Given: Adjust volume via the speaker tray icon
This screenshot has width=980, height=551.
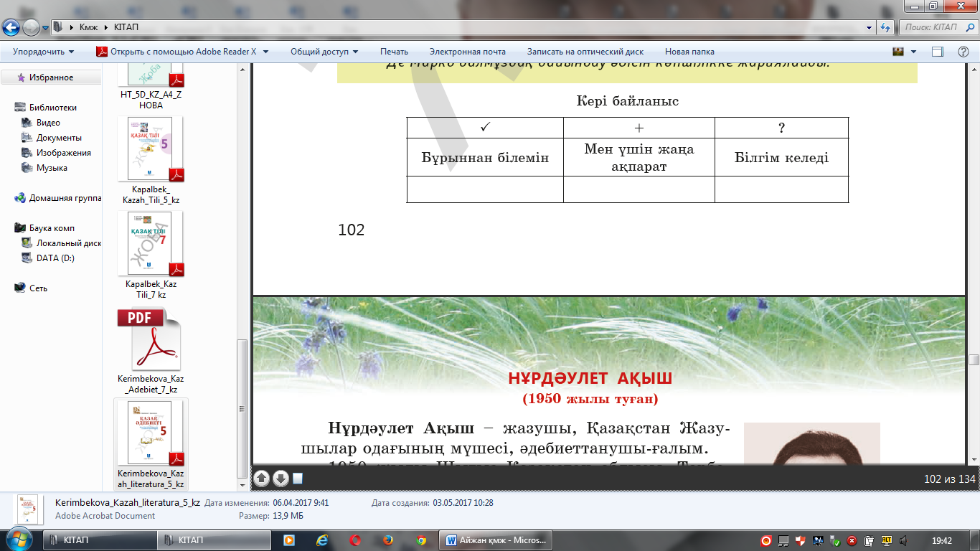Looking at the screenshot, I should coord(904,540).
